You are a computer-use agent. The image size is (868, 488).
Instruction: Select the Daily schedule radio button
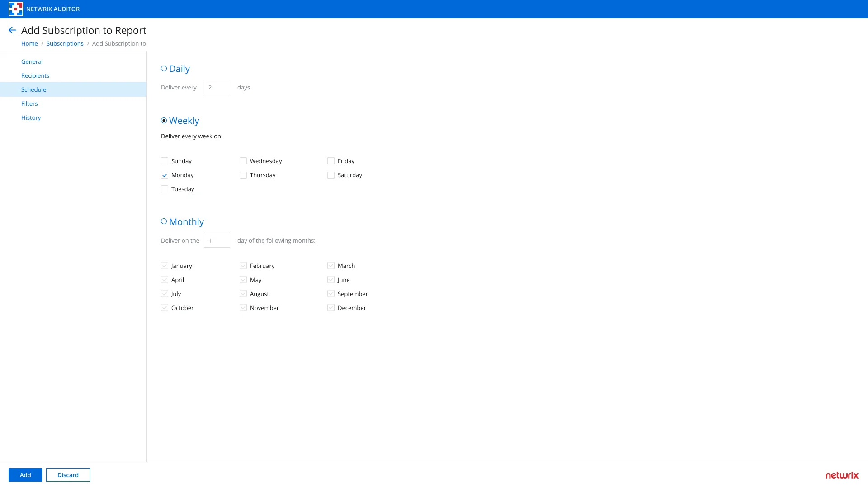(x=164, y=69)
